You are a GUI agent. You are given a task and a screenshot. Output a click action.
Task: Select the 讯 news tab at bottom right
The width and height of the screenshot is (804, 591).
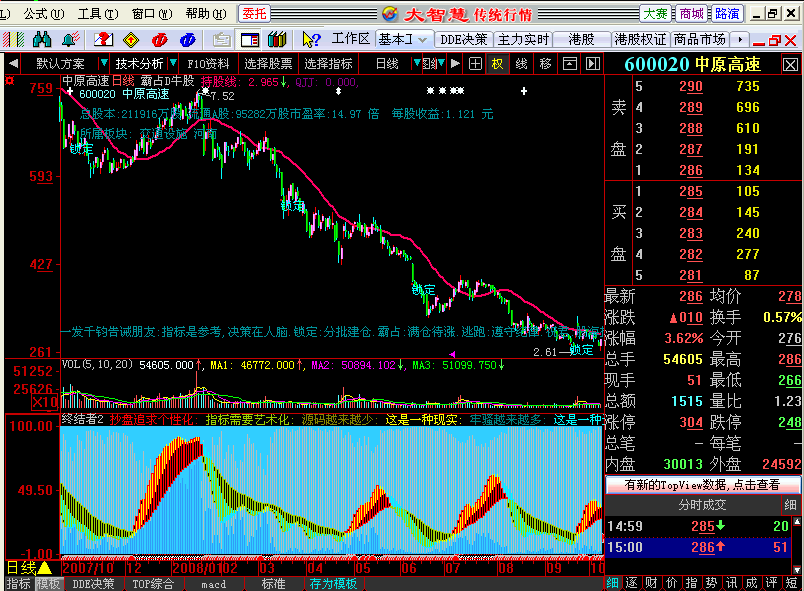pos(732,583)
